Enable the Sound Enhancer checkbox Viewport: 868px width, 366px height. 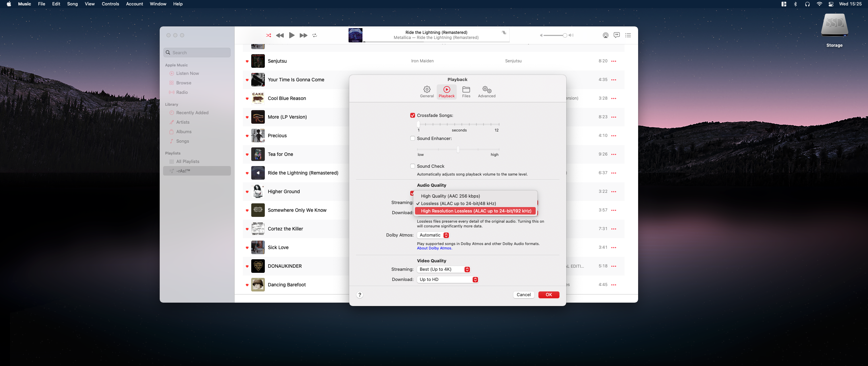413,139
